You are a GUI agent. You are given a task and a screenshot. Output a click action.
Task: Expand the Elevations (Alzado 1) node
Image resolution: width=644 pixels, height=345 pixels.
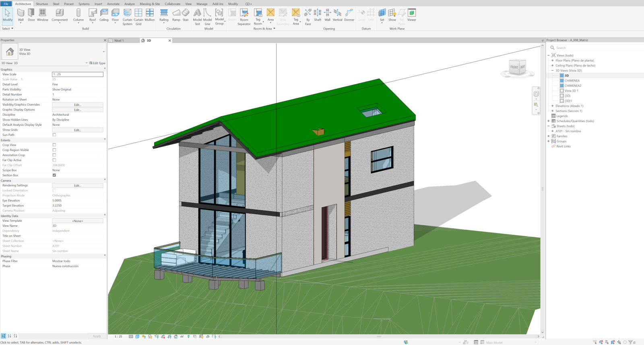coord(553,106)
